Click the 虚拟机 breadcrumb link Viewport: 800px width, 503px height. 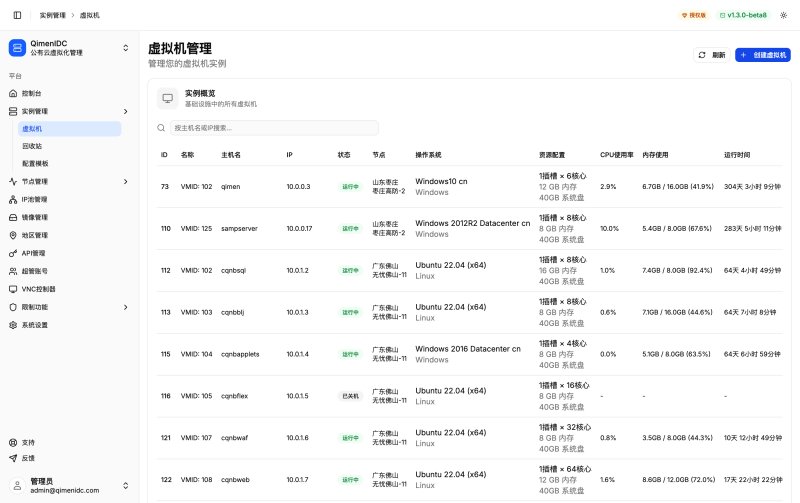click(x=90, y=15)
